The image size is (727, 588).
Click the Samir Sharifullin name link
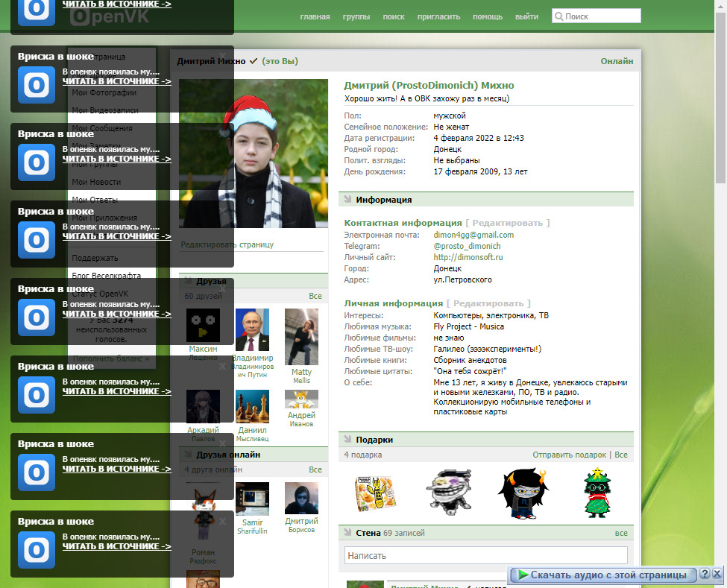pyautogui.click(x=252, y=526)
